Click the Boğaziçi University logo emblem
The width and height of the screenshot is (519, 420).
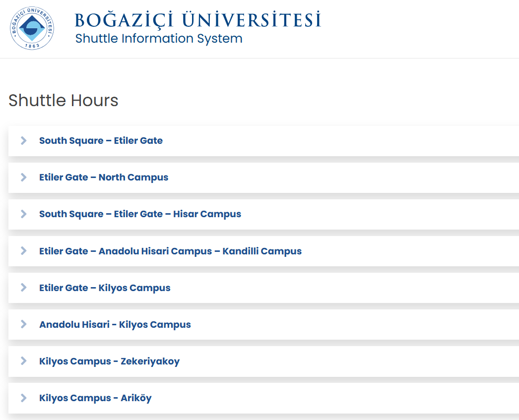(x=32, y=28)
